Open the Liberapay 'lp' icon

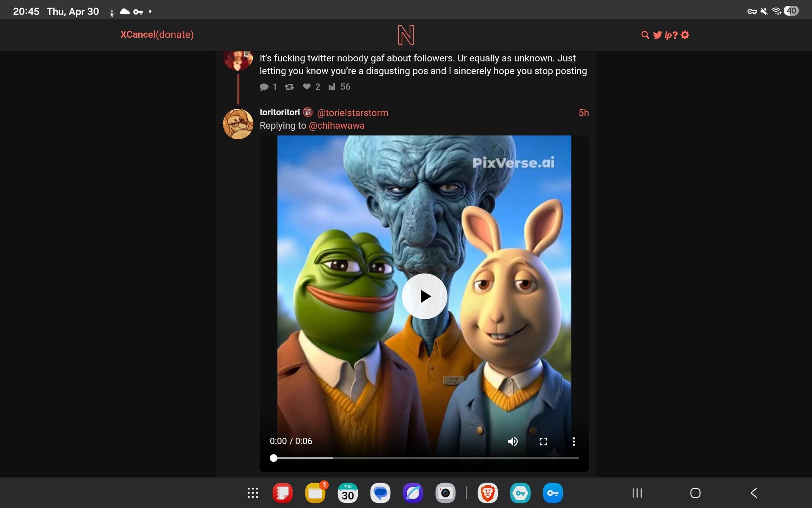click(x=668, y=35)
